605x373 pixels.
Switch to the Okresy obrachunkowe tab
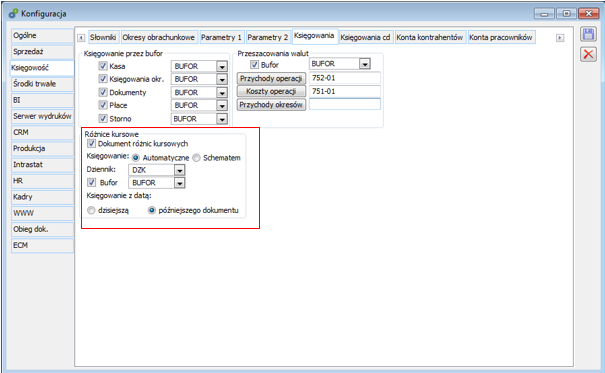pyautogui.click(x=159, y=37)
